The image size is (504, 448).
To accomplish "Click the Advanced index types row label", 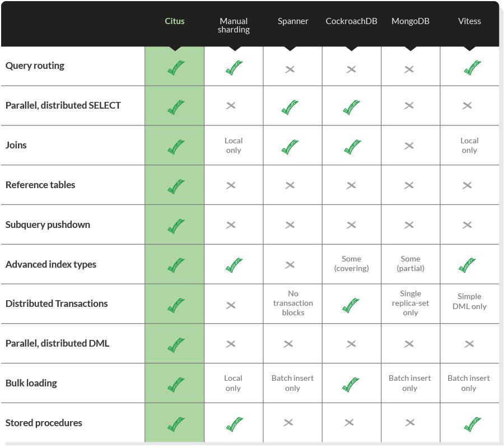I will tap(51, 264).
